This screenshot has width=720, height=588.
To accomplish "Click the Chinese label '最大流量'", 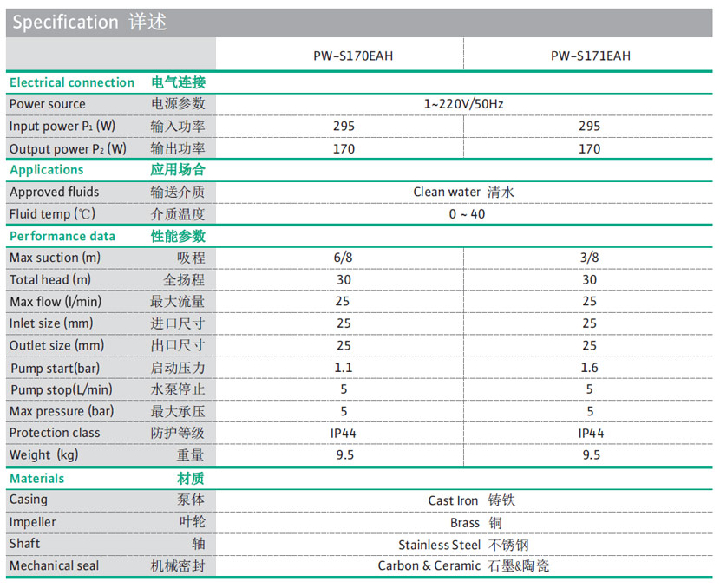I will [177, 302].
